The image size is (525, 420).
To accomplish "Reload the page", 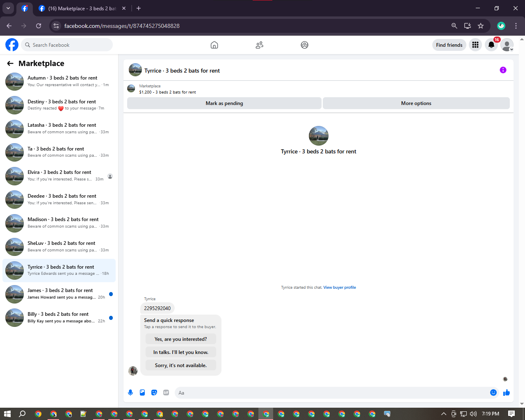I will 39,26.
